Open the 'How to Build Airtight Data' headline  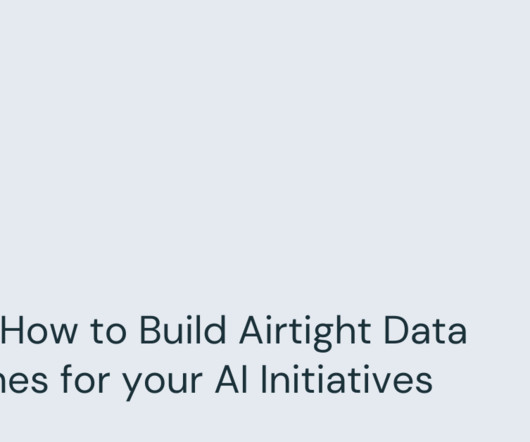[x=234, y=330]
